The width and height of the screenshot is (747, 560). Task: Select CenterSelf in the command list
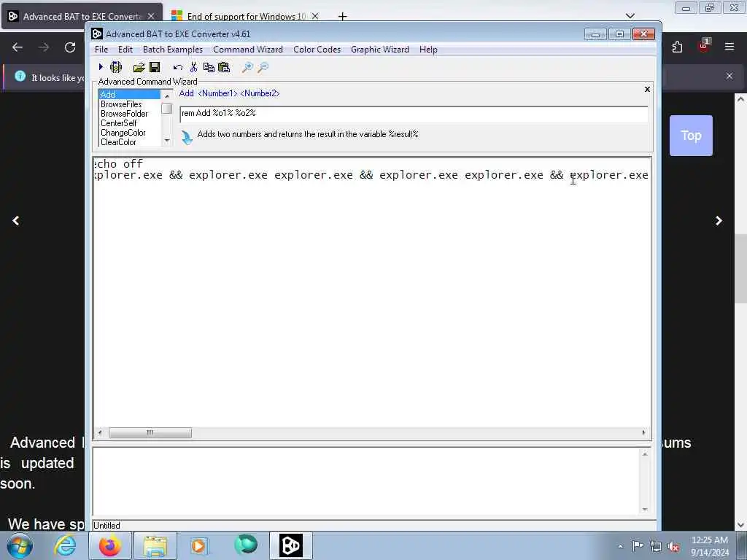(x=129, y=122)
